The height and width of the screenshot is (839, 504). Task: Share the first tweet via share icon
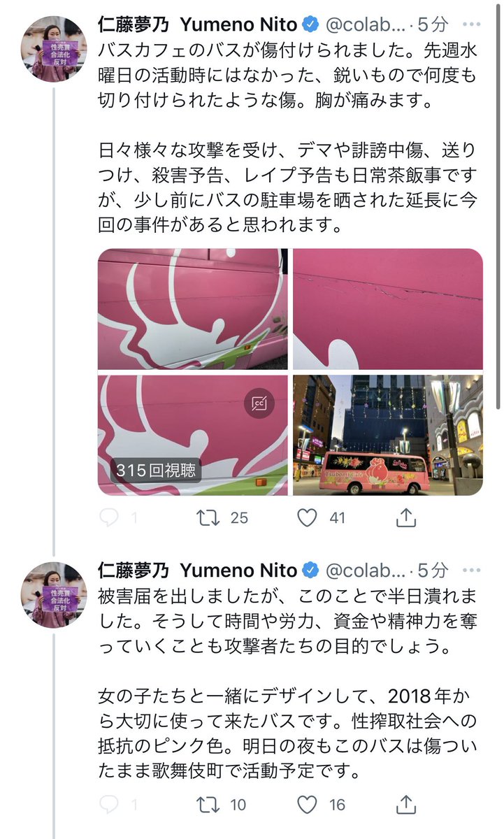point(406,517)
